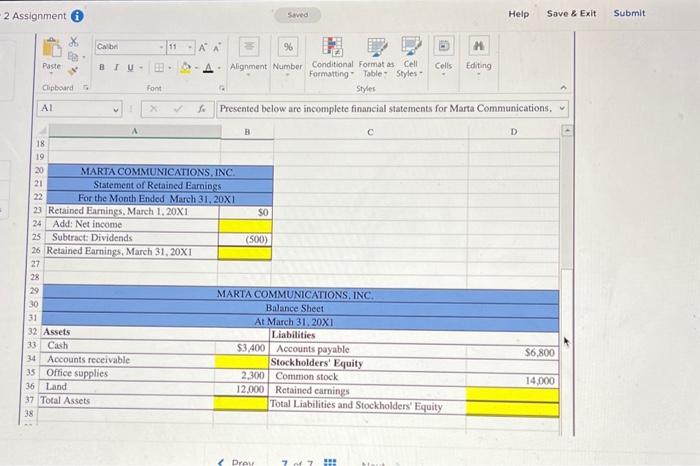Open Cell Styles gallery
The width and height of the screenshot is (700, 466).
(x=409, y=58)
